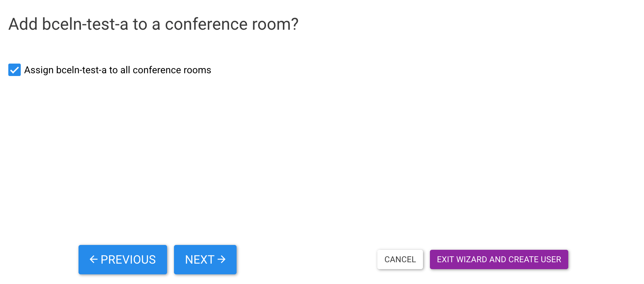Uncheck the assign to all conference rooms checkbox
Screen dimensions: 644x284
click(15, 70)
